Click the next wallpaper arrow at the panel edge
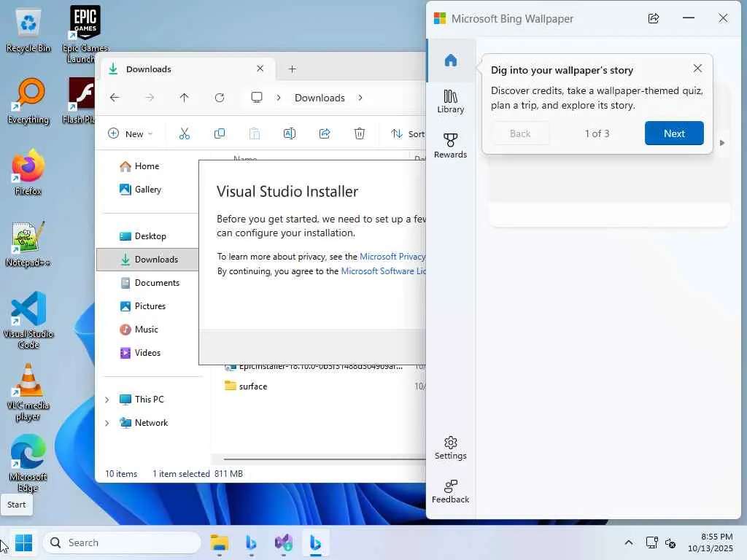747x560 pixels. 722,143
